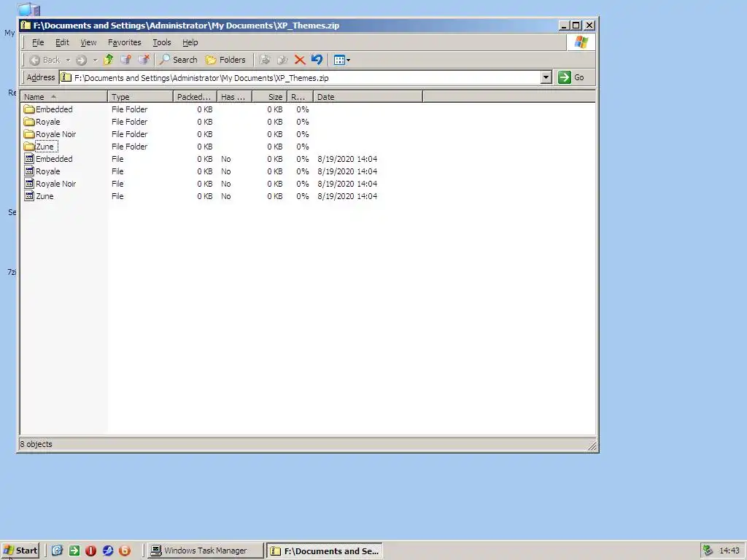This screenshot has width=747, height=560.
Task: Select the Royale Noir theme file icon
Action: click(29, 183)
